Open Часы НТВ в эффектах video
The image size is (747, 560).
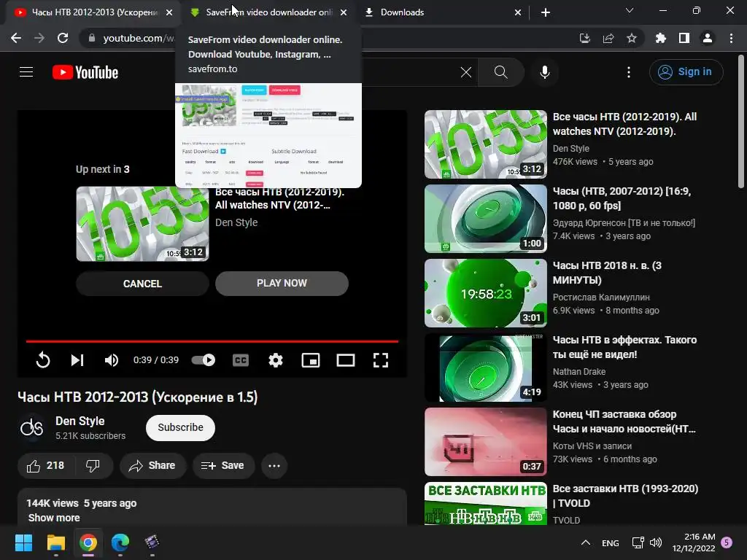[x=624, y=346]
